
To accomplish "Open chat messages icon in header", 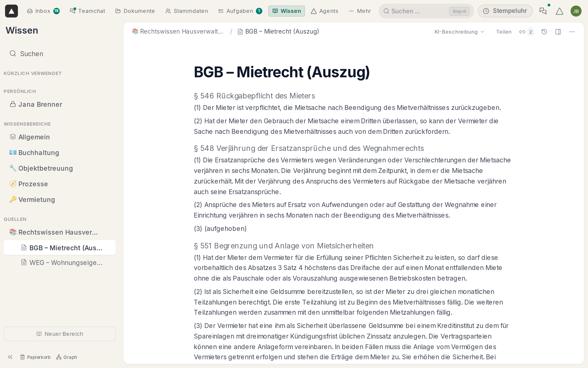I will pos(543,11).
